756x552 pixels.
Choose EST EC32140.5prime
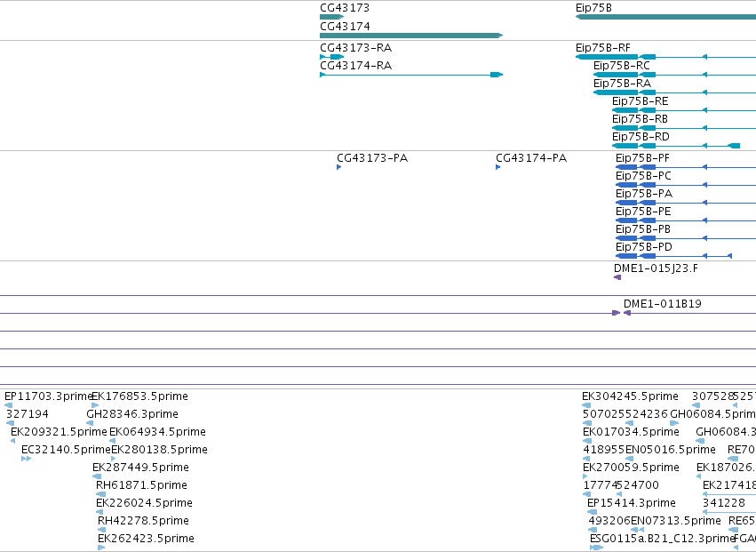66,450
